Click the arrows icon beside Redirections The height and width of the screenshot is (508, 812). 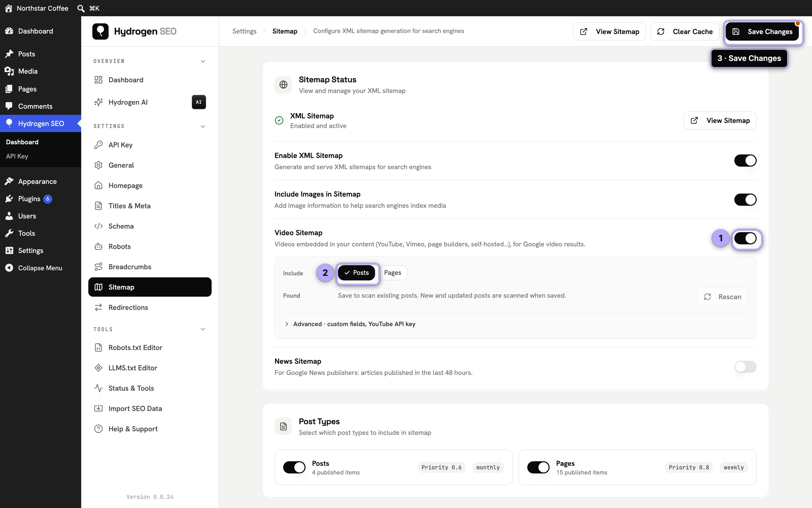pyautogui.click(x=98, y=307)
